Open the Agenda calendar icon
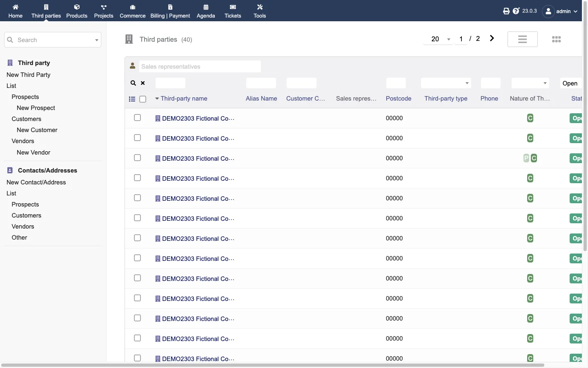 coord(206,7)
